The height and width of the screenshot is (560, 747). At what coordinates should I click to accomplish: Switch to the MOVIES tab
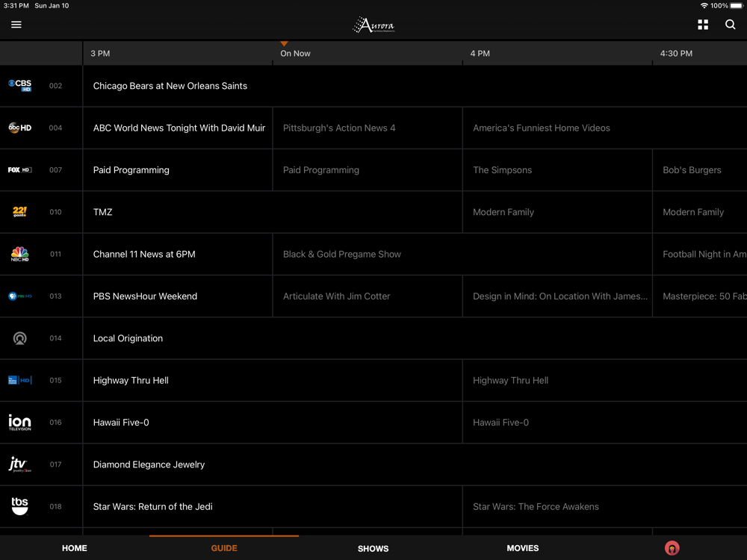523,548
